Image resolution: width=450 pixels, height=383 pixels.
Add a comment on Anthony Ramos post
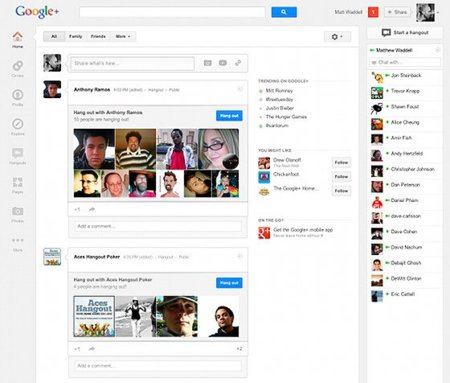tap(158, 226)
